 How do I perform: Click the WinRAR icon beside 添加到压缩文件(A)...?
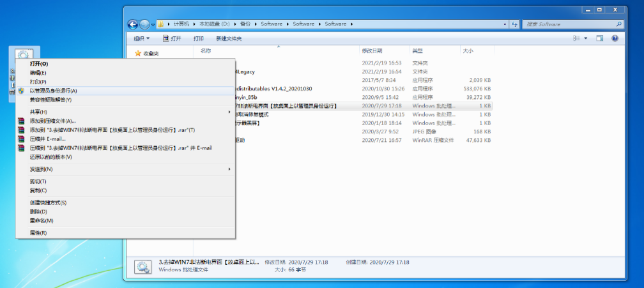[21, 121]
